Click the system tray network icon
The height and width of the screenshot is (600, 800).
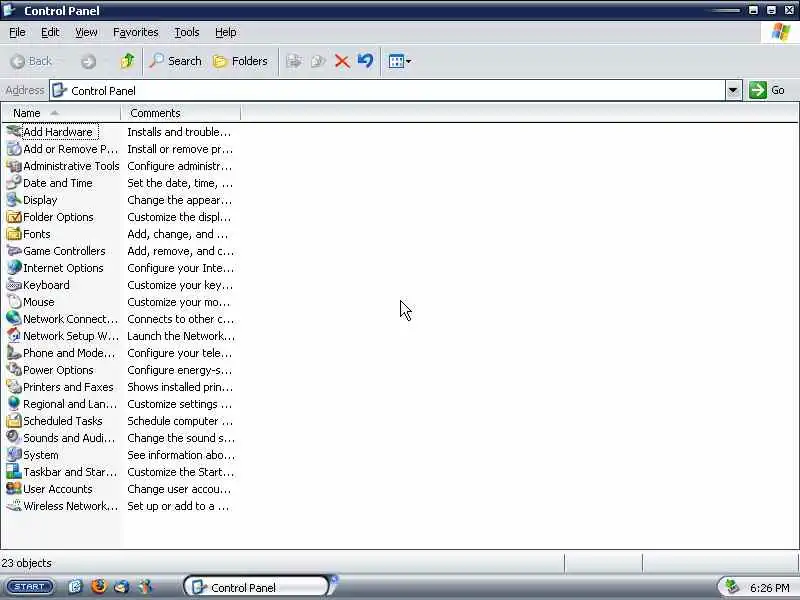point(732,587)
